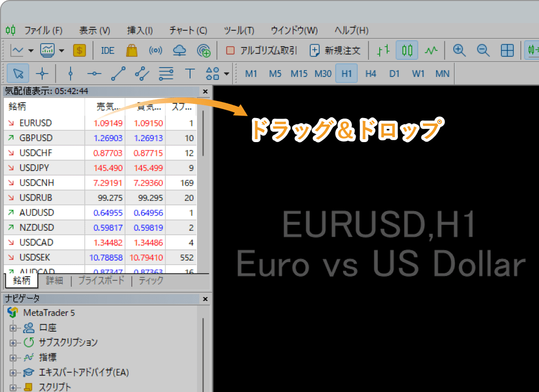539x392 pixels.
Task: Expand the エキスパートアドバイザ(EA) node
Action: tap(13, 372)
